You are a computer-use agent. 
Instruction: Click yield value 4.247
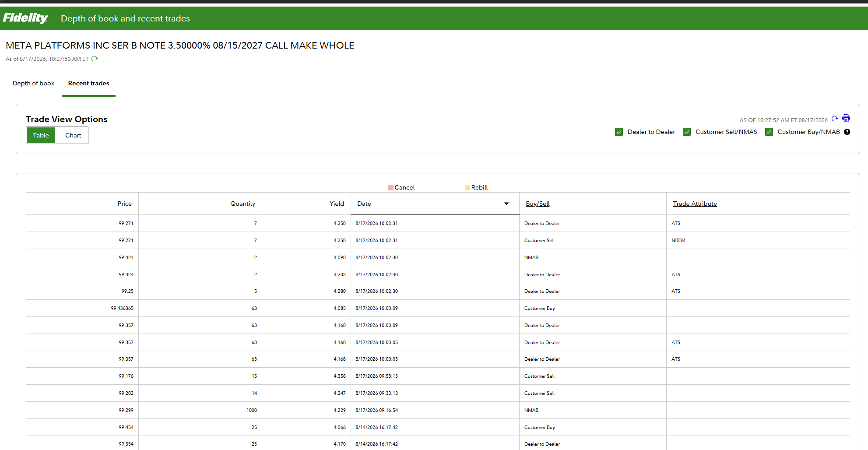pos(340,393)
